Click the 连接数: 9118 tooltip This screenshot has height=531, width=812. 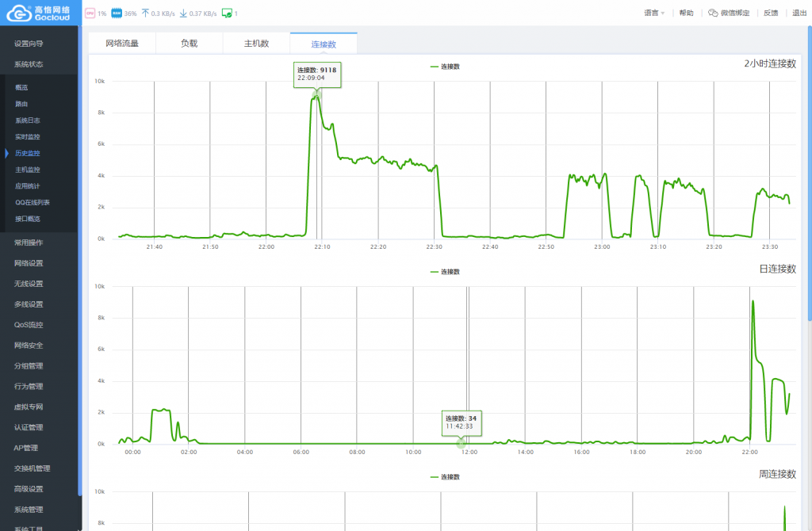coord(317,74)
